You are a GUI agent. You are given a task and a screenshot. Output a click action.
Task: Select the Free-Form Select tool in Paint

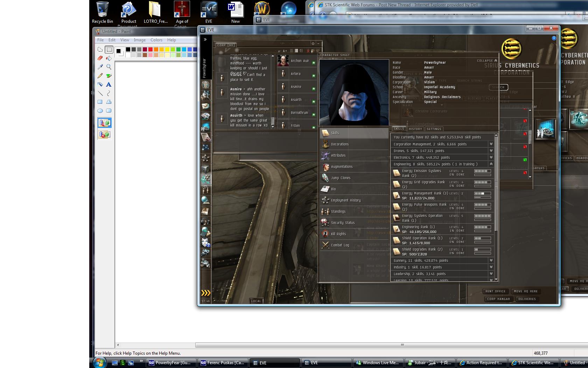pos(100,49)
